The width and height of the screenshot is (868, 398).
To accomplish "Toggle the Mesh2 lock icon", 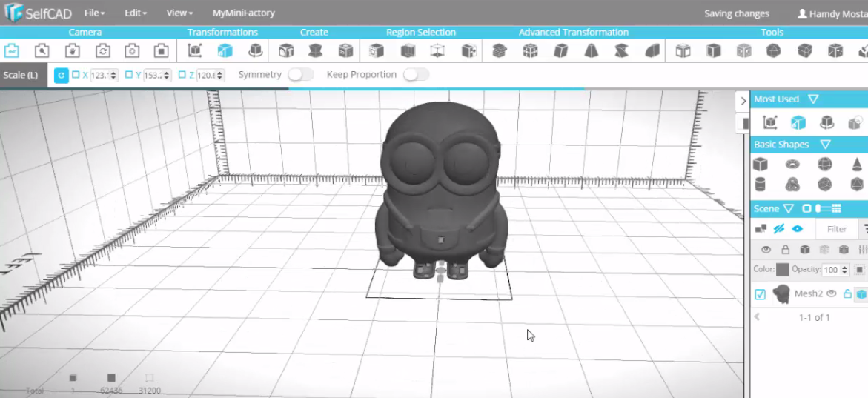I will tap(847, 294).
